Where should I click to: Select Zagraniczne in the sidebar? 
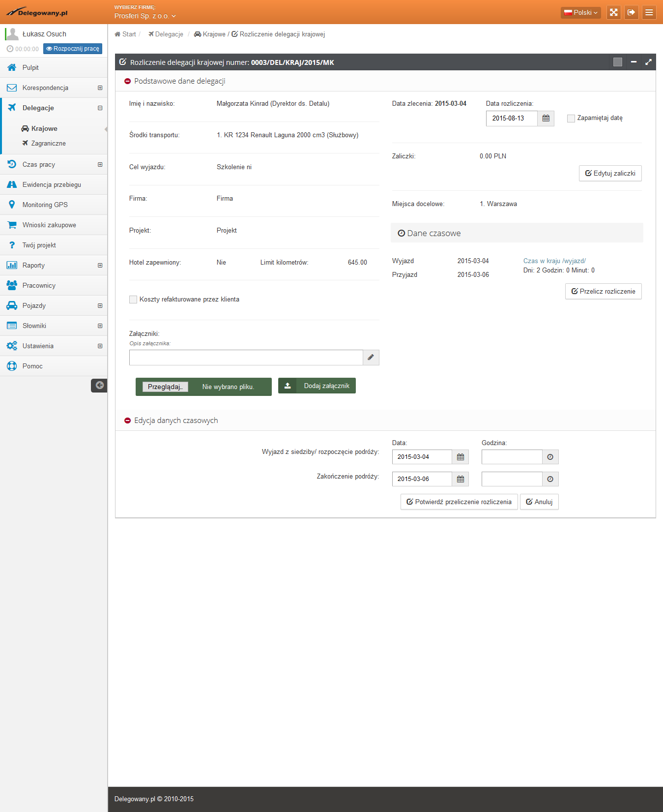tap(48, 144)
